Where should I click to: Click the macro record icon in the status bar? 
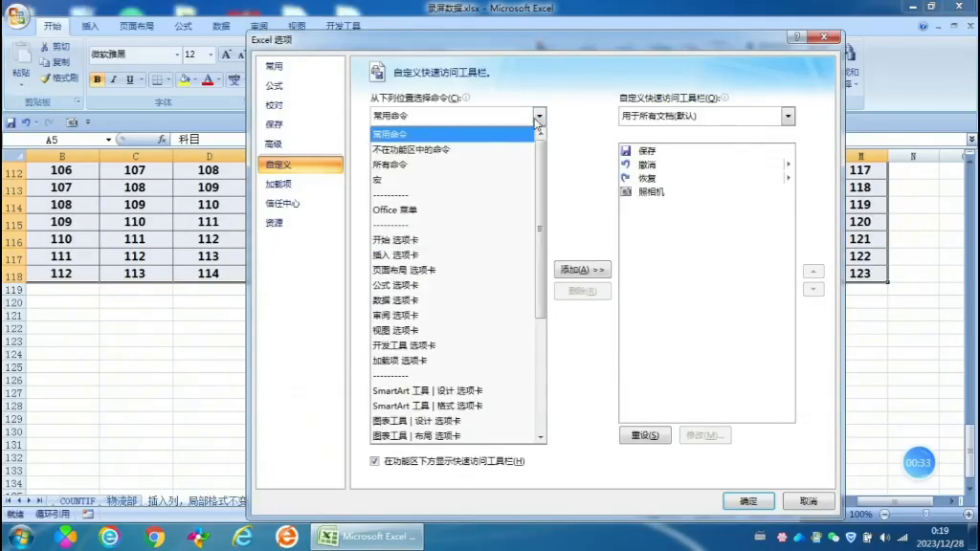coord(87,514)
